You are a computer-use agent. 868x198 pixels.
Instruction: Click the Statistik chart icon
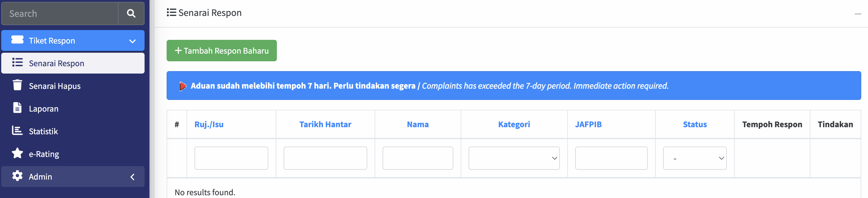click(17, 130)
